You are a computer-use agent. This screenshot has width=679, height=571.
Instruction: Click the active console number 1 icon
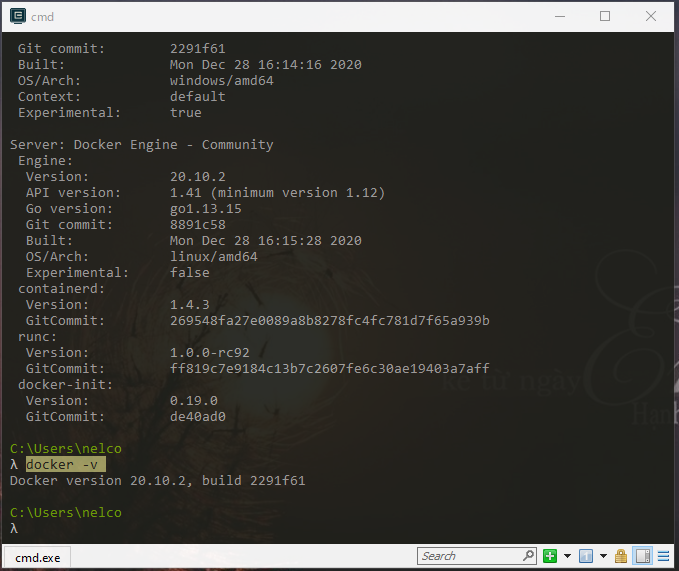[x=586, y=556]
